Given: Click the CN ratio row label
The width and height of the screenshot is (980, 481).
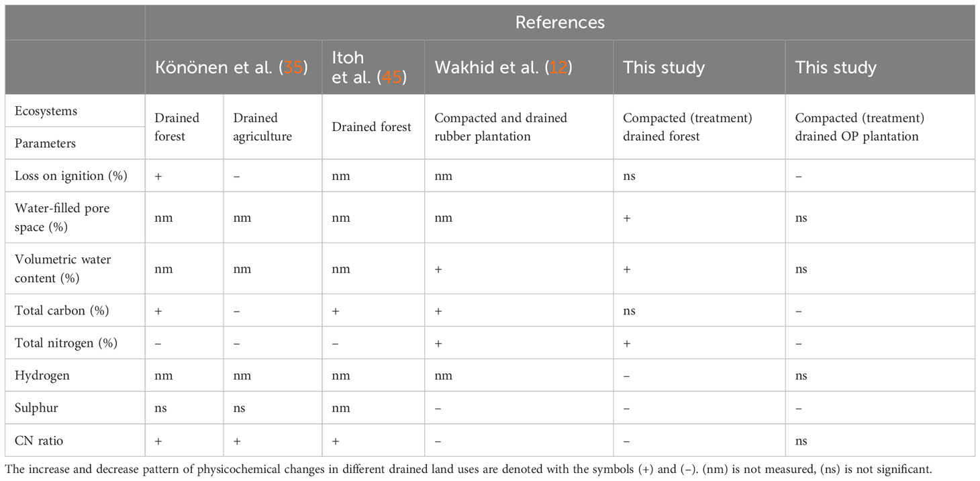Looking at the screenshot, I should 39,441.
